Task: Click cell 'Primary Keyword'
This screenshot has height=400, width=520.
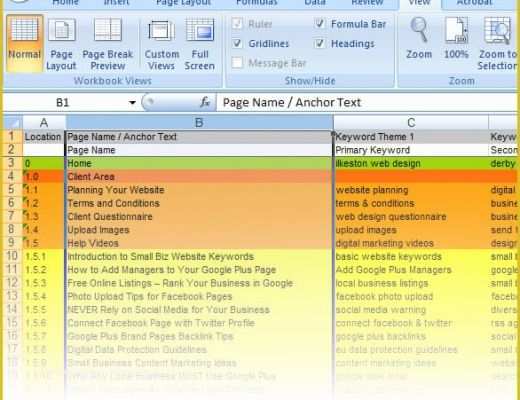Action: tap(411, 150)
